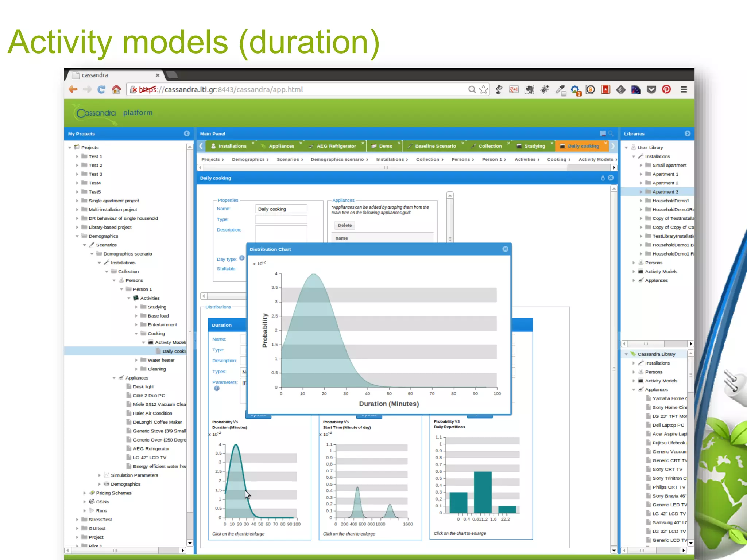Open the Baseline Scenario tab
The height and width of the screenshot is (560, 747).
(436, 146)
